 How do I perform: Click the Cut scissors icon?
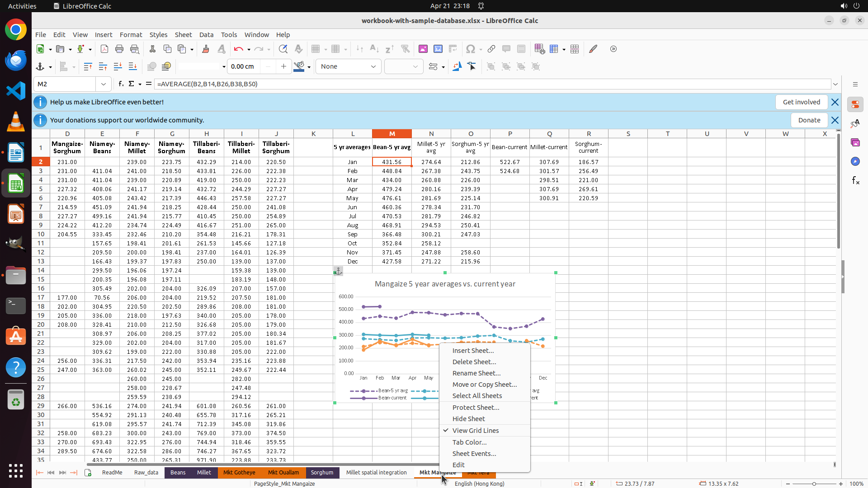152,49
